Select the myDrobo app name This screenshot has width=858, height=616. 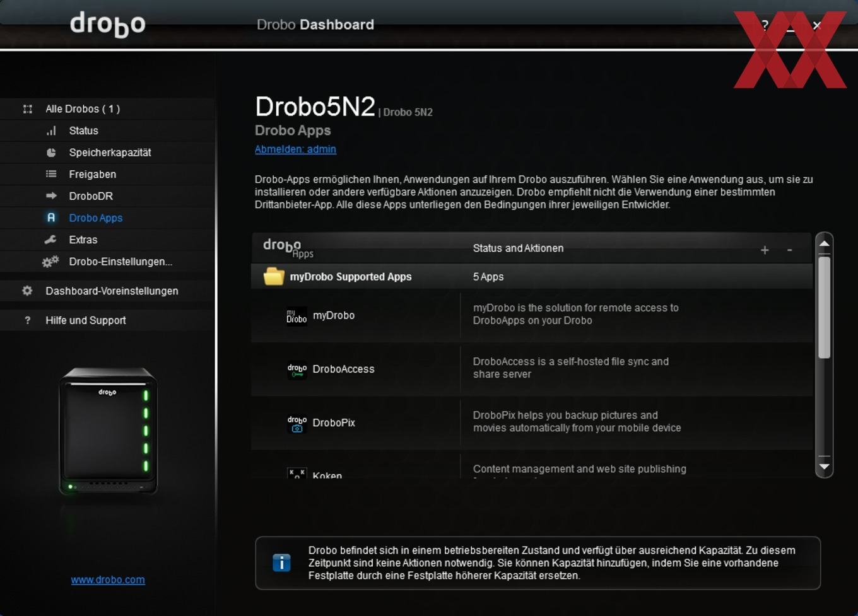point(334,316)
